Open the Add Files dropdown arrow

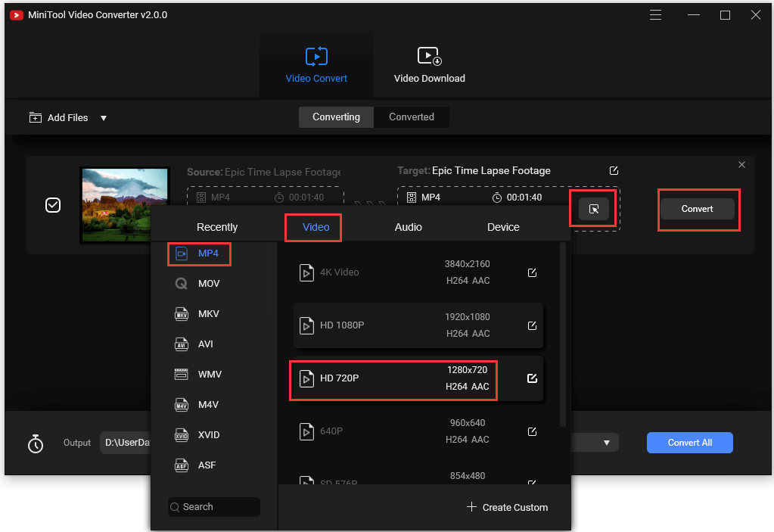click(x=104, y=118)
